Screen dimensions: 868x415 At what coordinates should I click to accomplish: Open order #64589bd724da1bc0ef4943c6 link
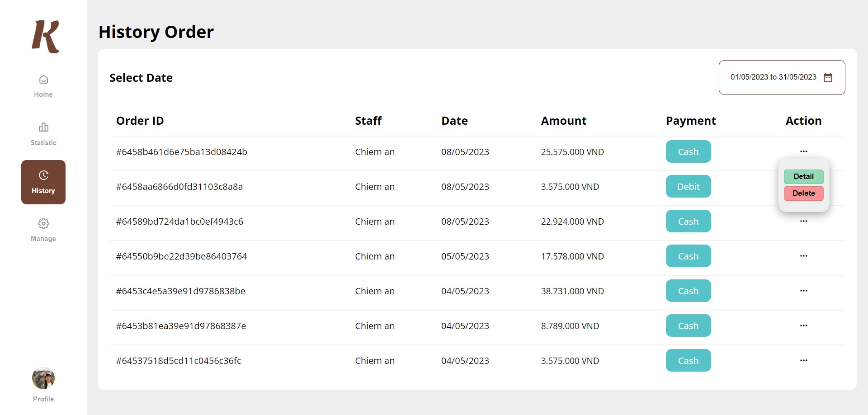tap(179, 221)
